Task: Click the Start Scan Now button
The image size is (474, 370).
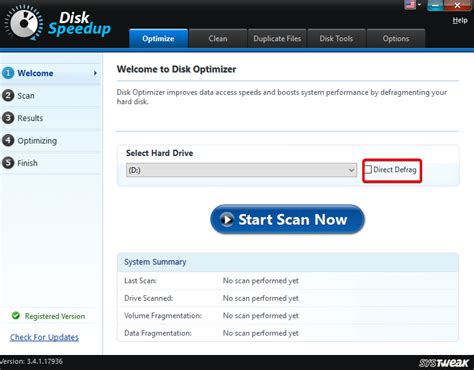Action: 287,219
